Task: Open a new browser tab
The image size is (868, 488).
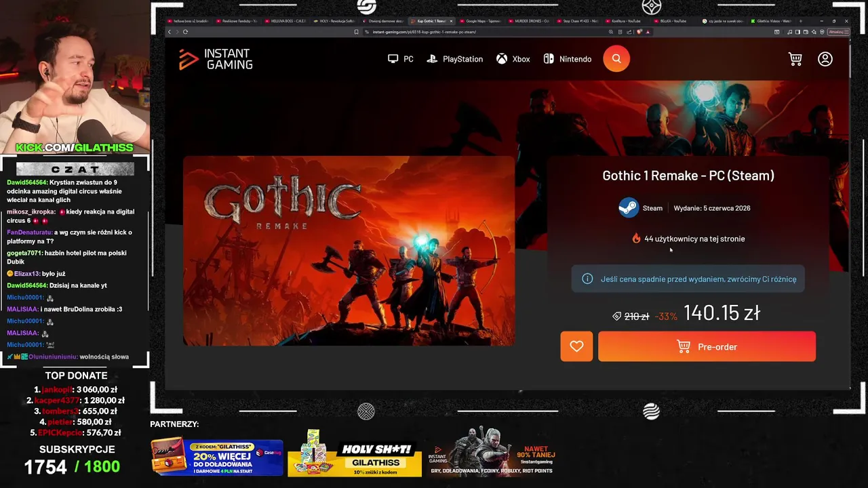Action: (801, 21)
